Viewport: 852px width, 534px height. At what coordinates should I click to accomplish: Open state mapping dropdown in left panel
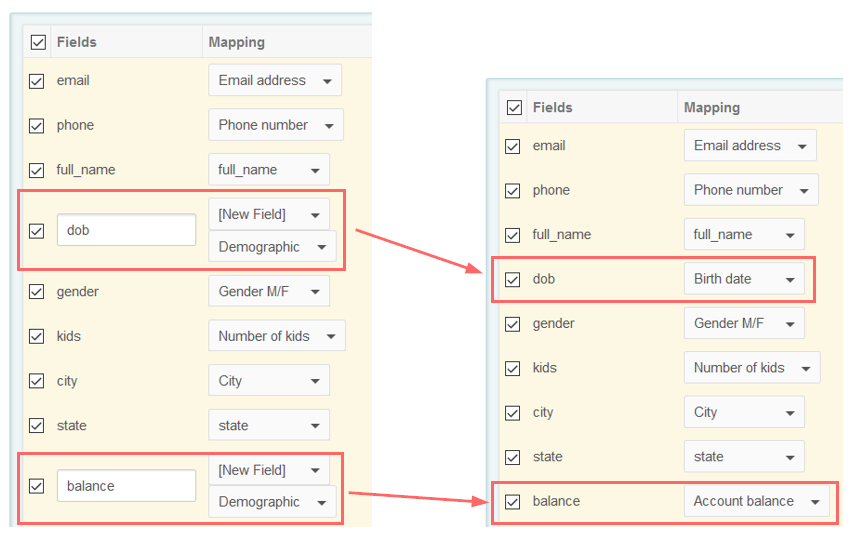(x=269, y=425)
